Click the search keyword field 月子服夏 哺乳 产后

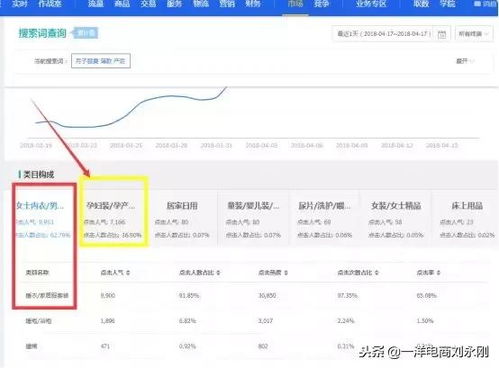pyautogui.click(x=101, y=61)
